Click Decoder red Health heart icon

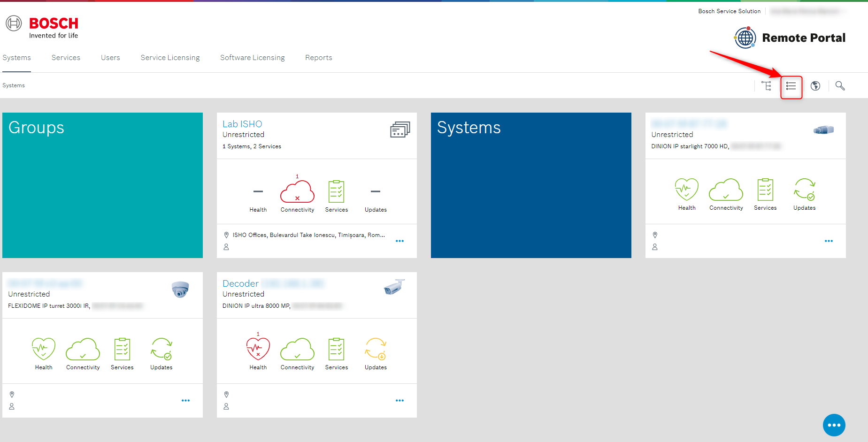coord(258,350)
